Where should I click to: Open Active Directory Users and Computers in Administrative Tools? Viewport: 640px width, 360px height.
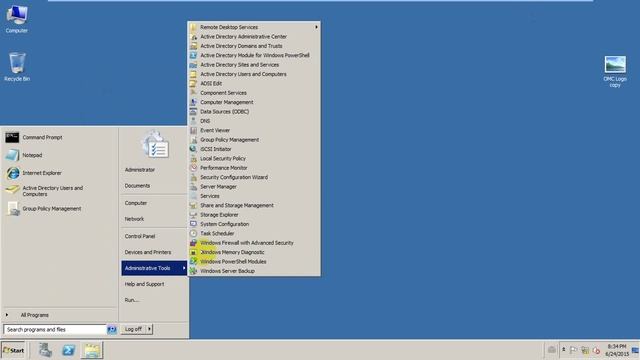coord(254,74)
